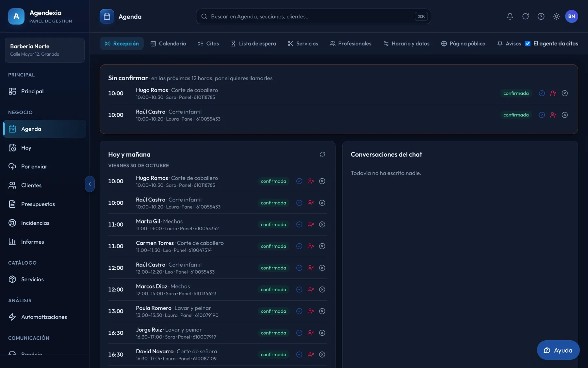This screenshot has height=368, width=588.
Task: Switch theme with the sun icon
Action: pos(557,16)
